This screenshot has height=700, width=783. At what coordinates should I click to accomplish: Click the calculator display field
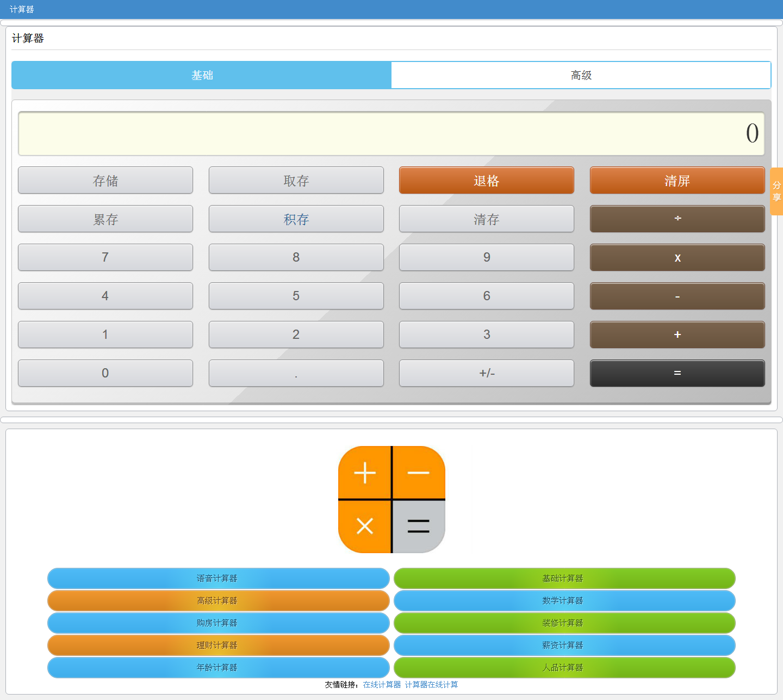pyautogui.click(x=391, y=134)
